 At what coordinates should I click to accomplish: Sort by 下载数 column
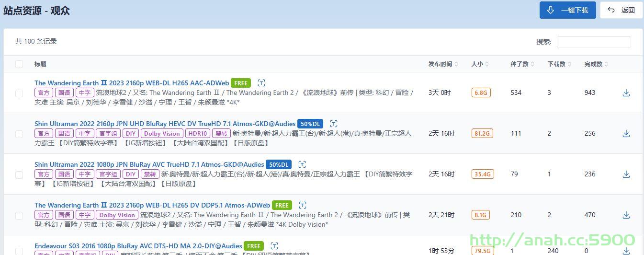pos(559,64)
